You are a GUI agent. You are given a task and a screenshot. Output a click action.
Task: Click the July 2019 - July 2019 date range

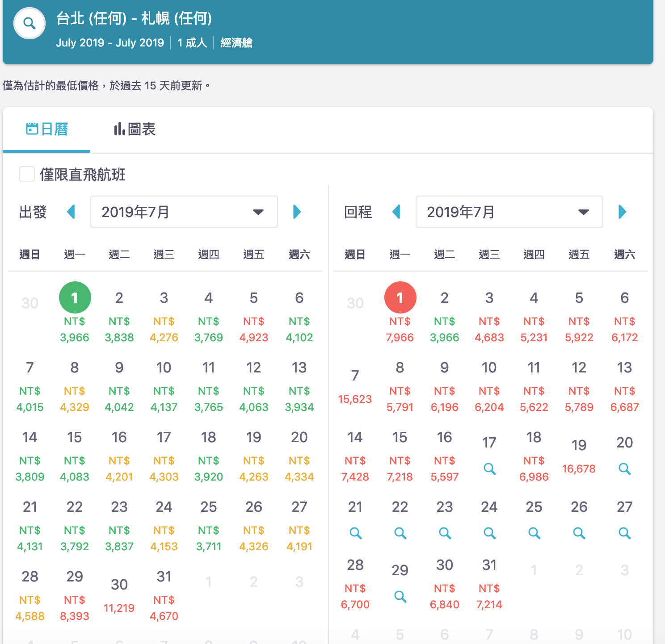click(x=110, y=43)
